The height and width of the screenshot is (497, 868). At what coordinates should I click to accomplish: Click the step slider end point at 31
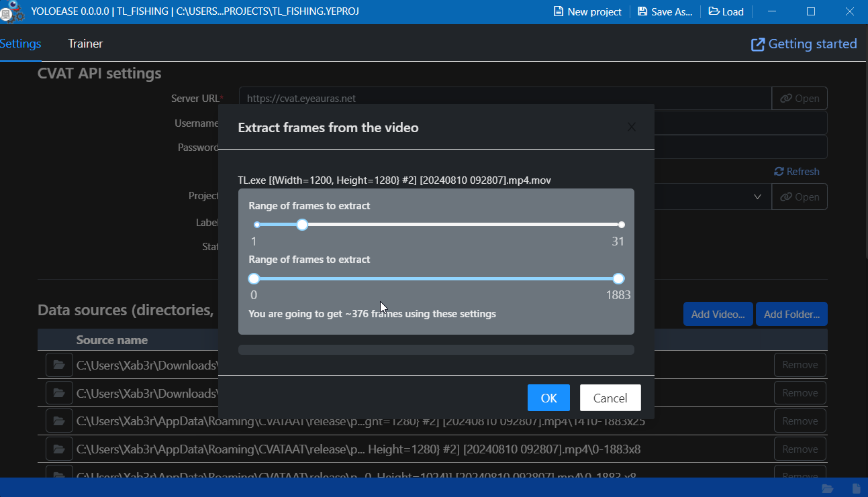622,225
